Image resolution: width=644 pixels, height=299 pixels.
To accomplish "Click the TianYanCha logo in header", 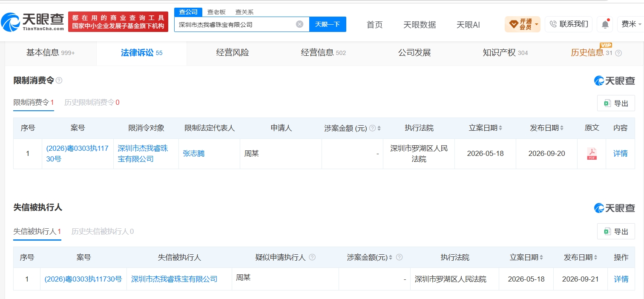I will pyautogui.click(x=32, y=21).
